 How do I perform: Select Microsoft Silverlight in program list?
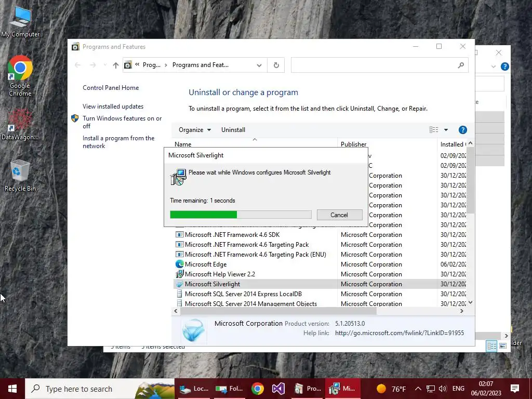coord(212,284)
